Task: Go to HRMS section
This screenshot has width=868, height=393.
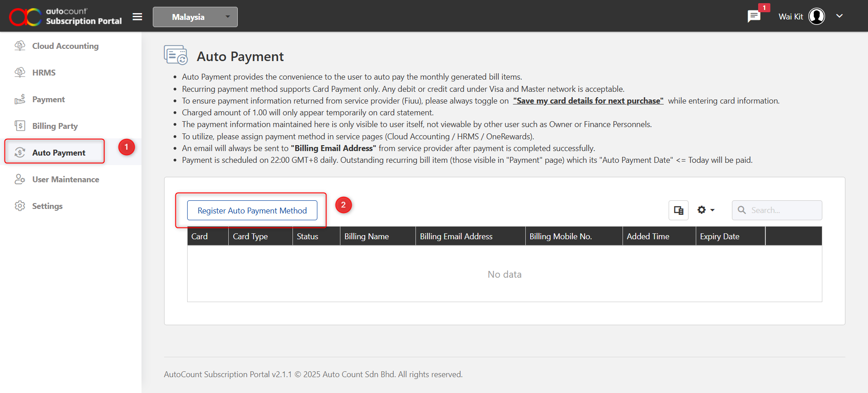Action: (x=44, y=73)
